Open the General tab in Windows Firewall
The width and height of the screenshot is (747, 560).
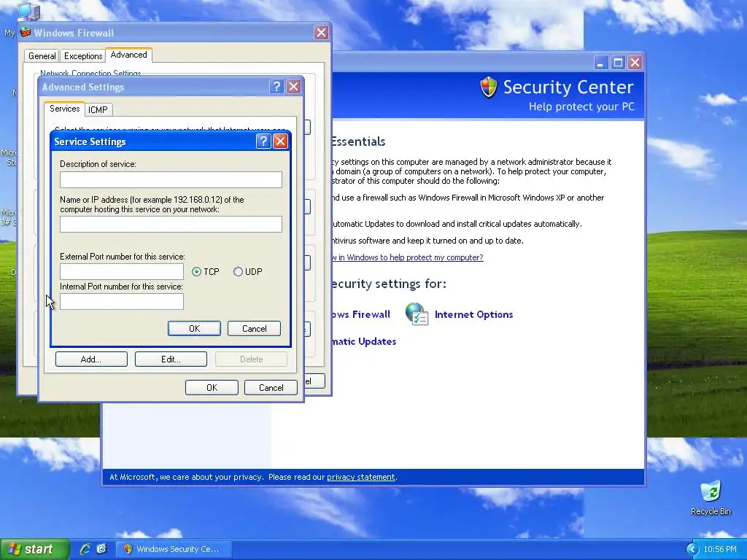tap(42, 56)
